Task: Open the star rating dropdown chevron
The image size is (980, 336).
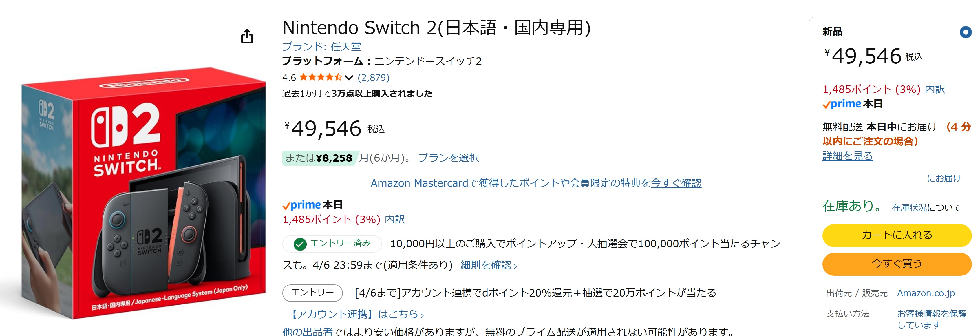Action: [x=348, y=78]
